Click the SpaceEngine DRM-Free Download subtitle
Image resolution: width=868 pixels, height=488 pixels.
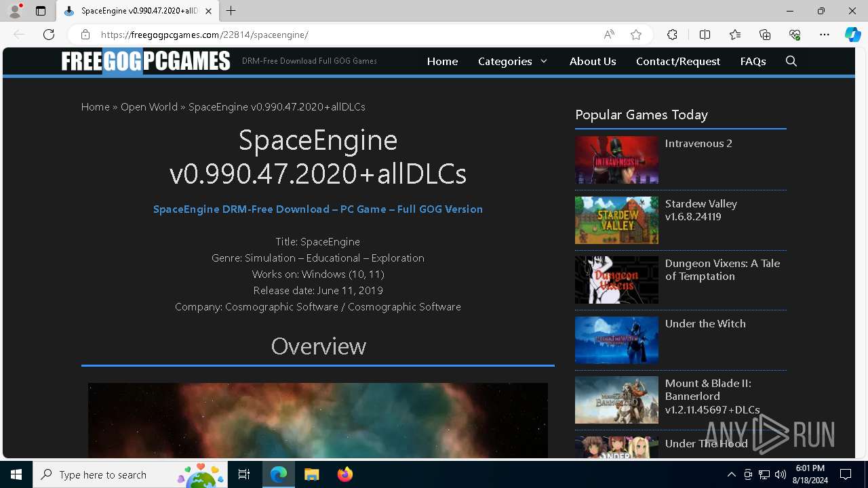pos(318,209)
